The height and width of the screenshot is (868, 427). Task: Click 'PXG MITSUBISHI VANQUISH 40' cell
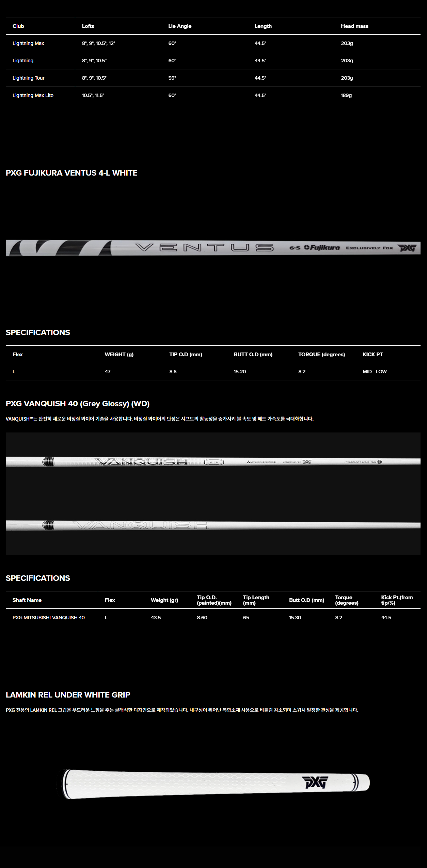pos(49,618)
